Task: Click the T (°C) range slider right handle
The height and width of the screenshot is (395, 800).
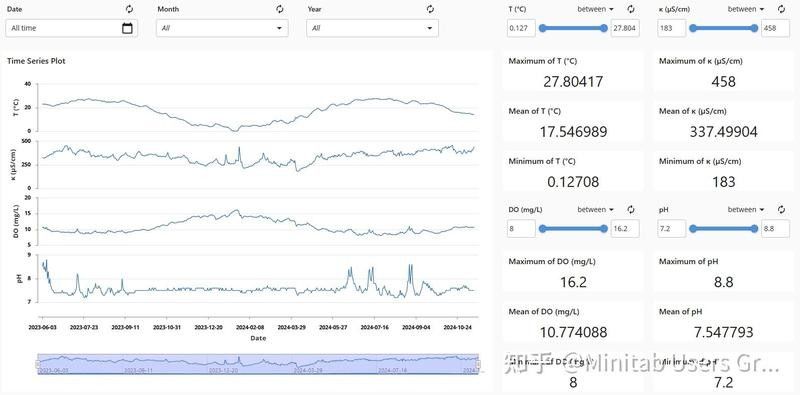Action: point(604,28)
